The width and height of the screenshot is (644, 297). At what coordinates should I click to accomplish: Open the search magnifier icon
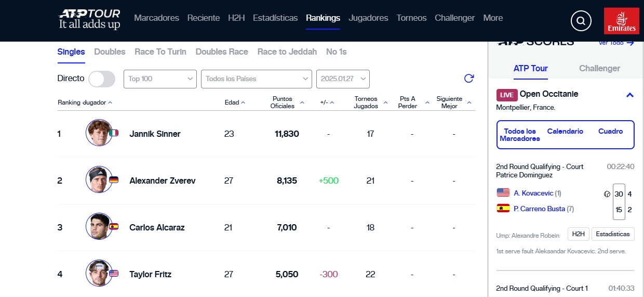pyautogui.click(x=581, y=21)
